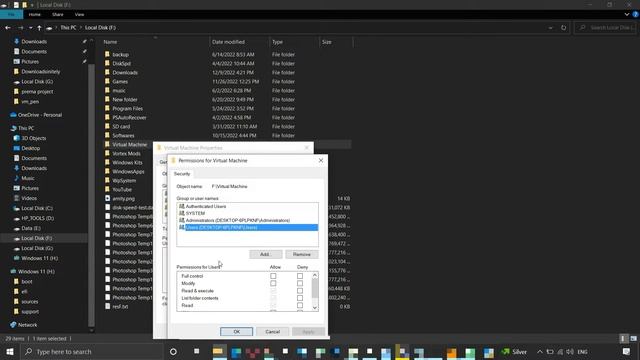Go back in File Explorer
Image resolution: width=640 pixels, height=360 pixels.
8,28
